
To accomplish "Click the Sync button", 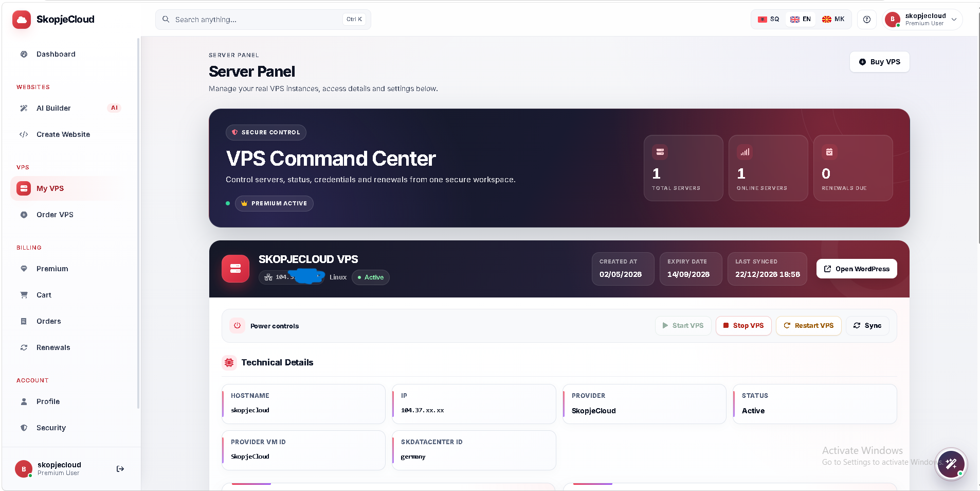I will tap(867, 326).
